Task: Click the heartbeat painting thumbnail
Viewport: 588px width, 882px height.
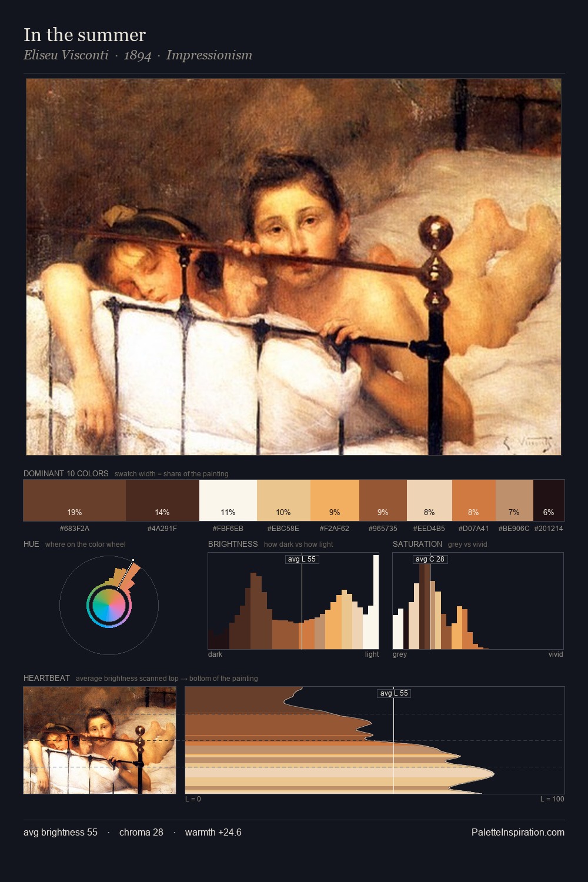Action: (x=99, y=740)
